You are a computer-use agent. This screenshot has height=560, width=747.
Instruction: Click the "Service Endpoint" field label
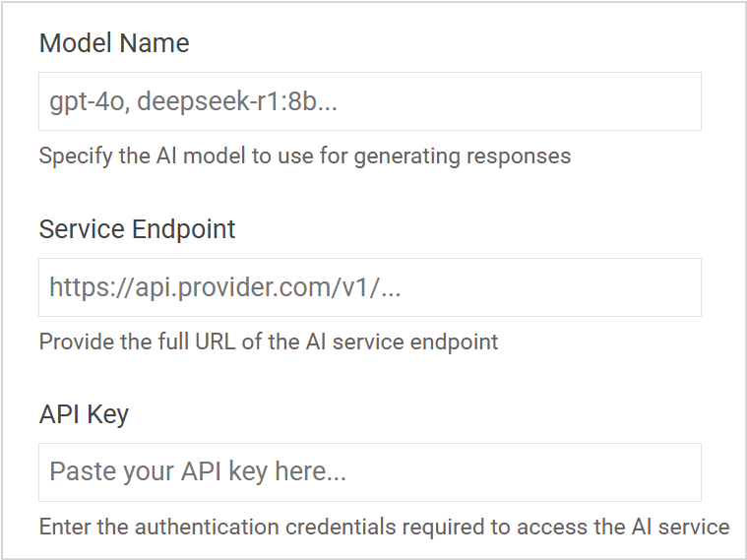138,229
